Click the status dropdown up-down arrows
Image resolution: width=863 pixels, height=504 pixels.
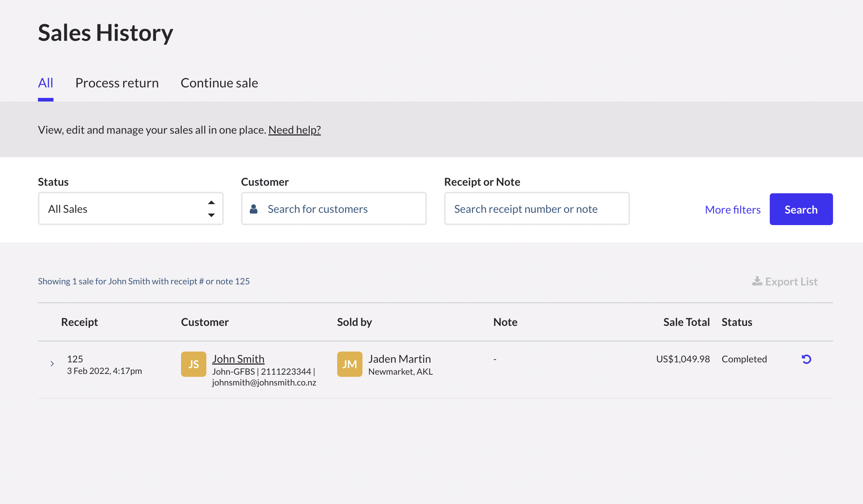[211, 209]
